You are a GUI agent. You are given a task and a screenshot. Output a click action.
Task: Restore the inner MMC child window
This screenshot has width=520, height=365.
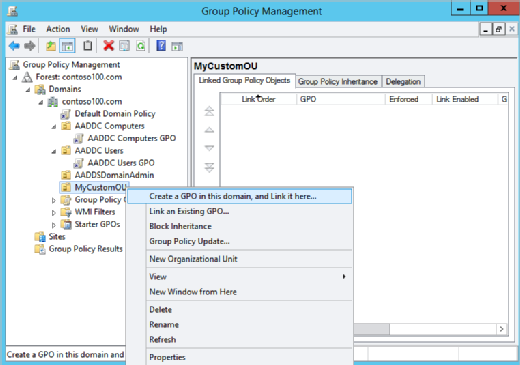(x=499, y=29)
